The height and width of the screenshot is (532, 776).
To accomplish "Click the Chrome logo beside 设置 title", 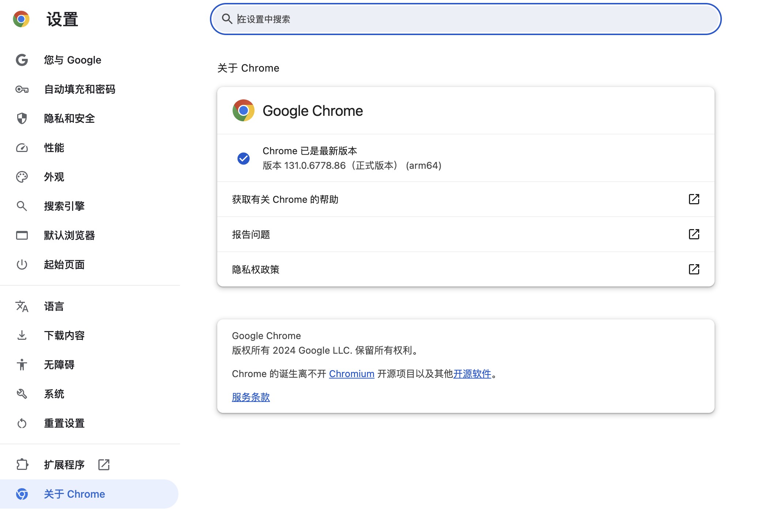I will pyautogui.click(x=21, y=19).
